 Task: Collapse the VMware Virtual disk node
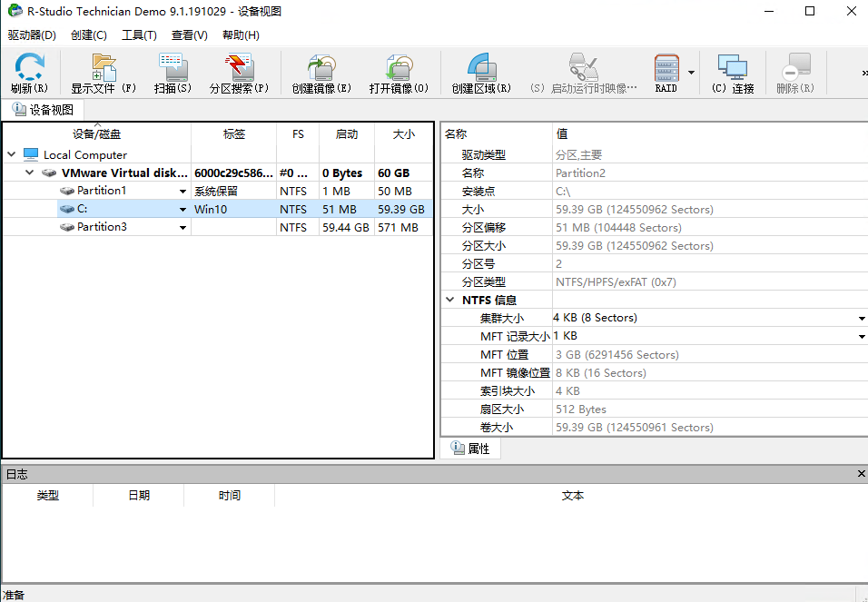point(29,173)
